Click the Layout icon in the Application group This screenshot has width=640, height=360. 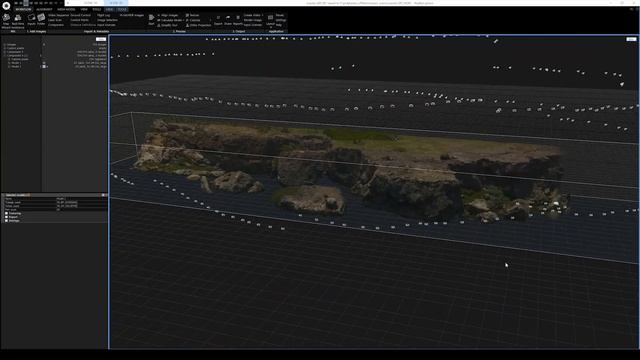(270, 18)
